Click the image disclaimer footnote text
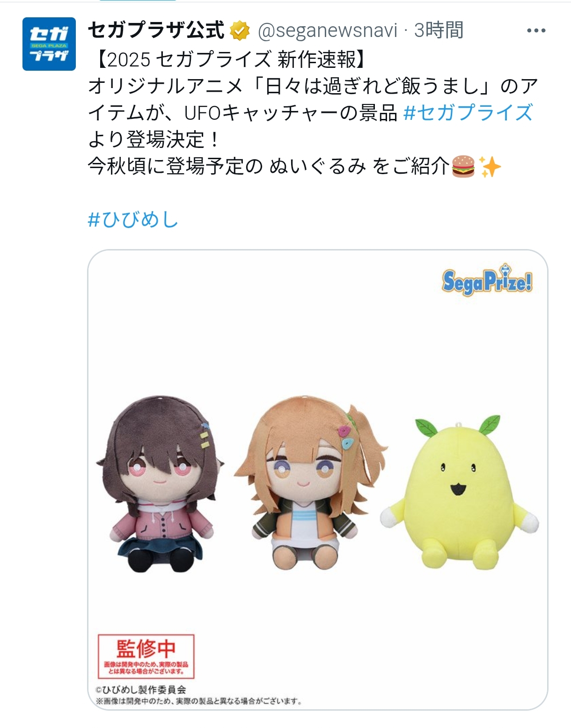The width and height of the screenshot is (571, 728). (x=198, y=701)
